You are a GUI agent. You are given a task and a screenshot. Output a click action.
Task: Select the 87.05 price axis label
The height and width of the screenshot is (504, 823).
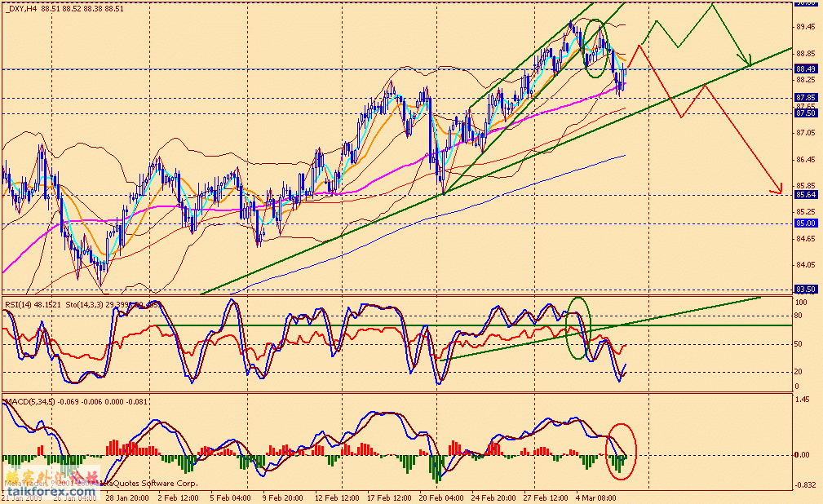(806, 133)
